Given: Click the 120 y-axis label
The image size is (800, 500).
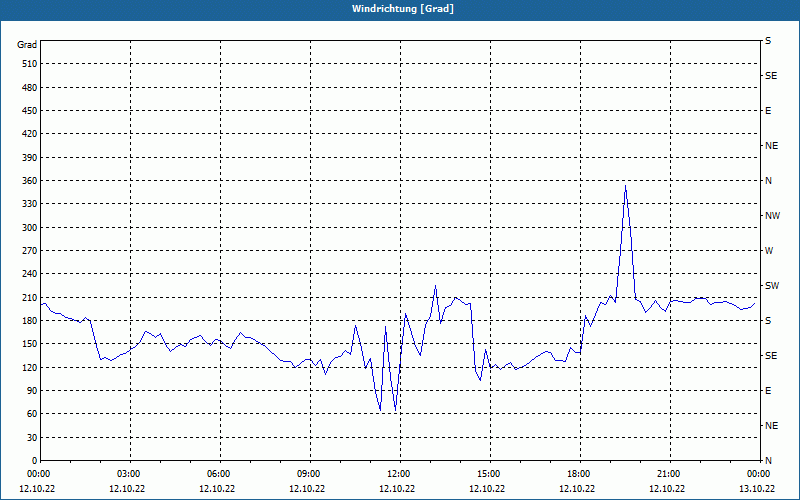Looking at the screenshot, I should click(x=30, y=367).
